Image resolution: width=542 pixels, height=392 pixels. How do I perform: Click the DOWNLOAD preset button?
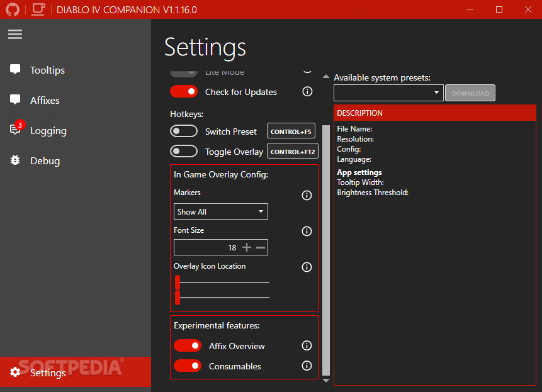click(x=470, y=93)
